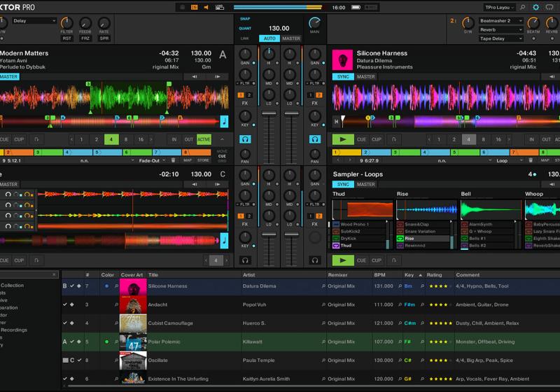Screen dimensions: 560x392
Task: Click the STORE button on Deck A
Action: (203, 160)
